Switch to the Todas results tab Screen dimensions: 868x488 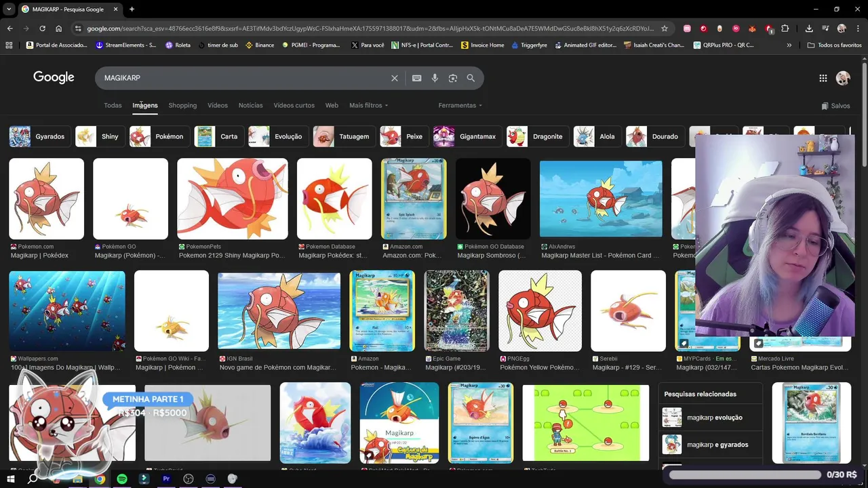click(113, 106)
